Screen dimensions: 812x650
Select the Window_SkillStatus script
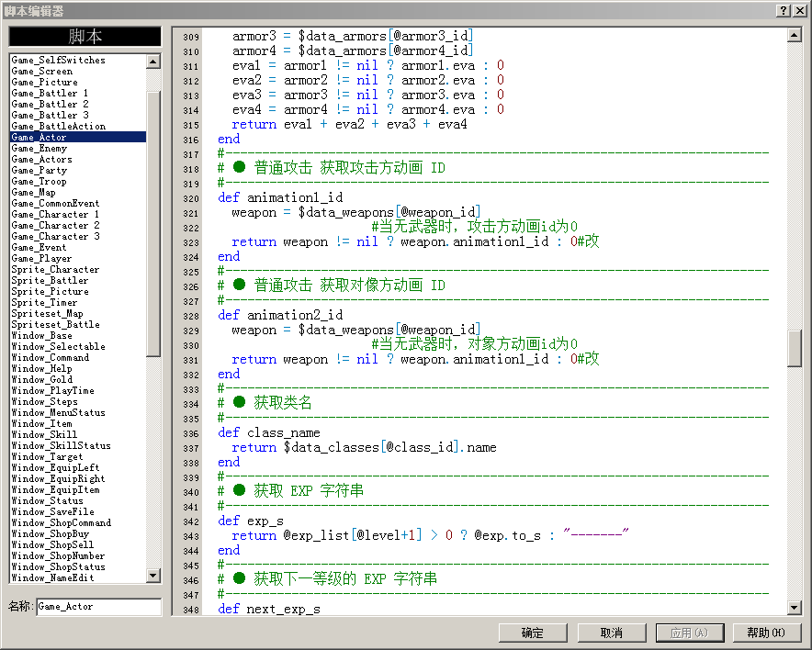(x=78, y=445)
